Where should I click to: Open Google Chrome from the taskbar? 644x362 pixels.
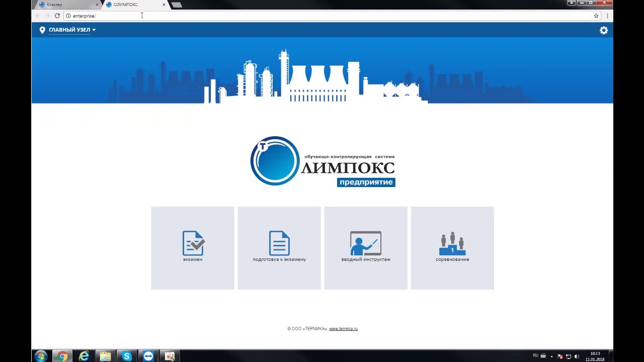(62, 356)
